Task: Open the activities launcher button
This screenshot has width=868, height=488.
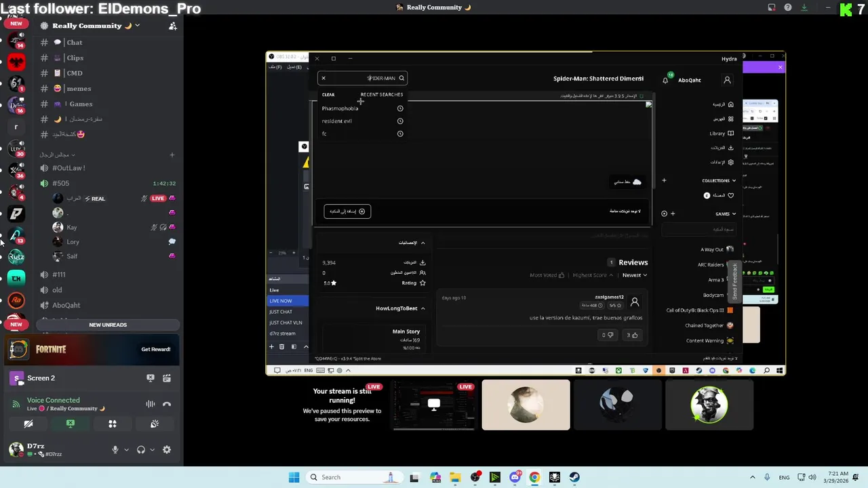Action: click(x=113, y=424)
